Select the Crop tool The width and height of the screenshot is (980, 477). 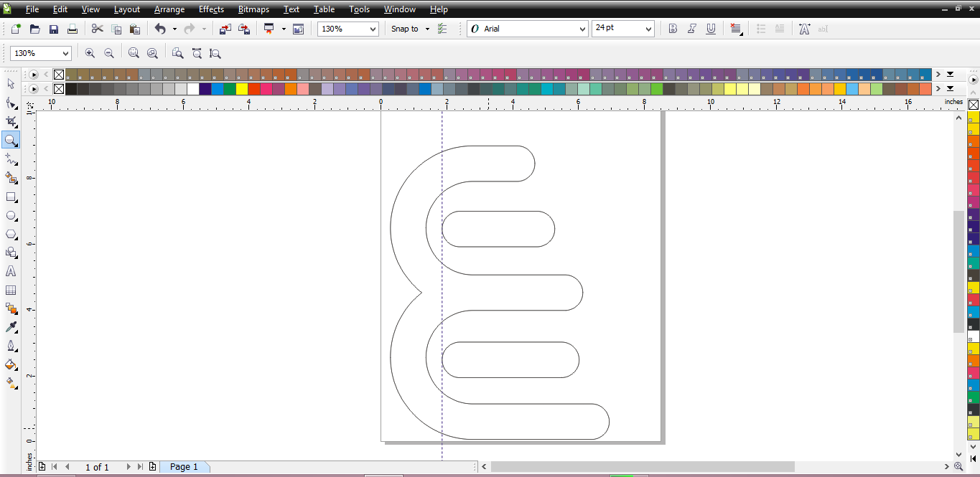(x=11, y=121)
